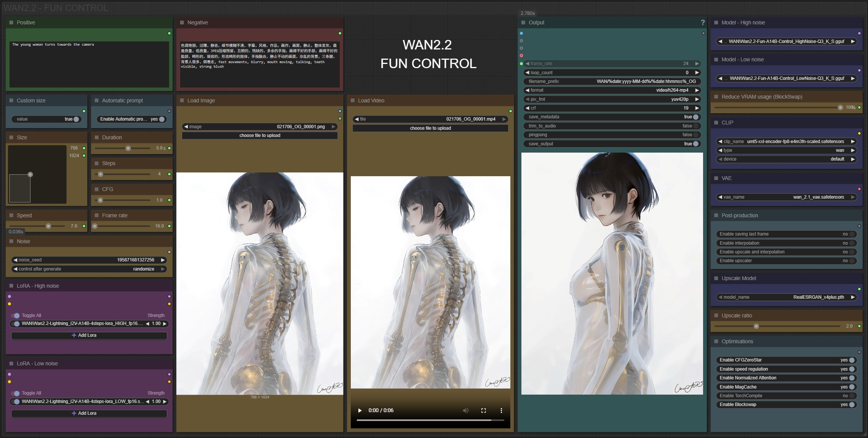868x438 pixels.
Task: Click the Positive prompt text field
Action: pyautogui.click(x=89, y=64)
